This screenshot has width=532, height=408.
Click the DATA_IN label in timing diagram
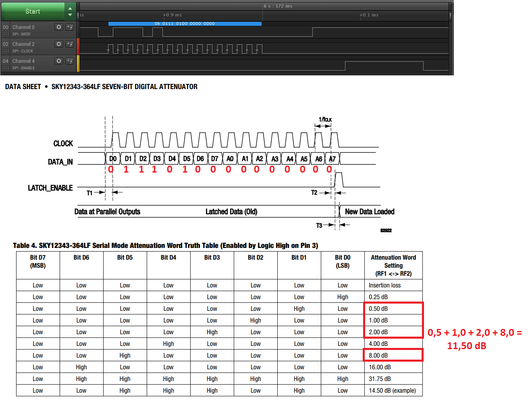[60, 162]
